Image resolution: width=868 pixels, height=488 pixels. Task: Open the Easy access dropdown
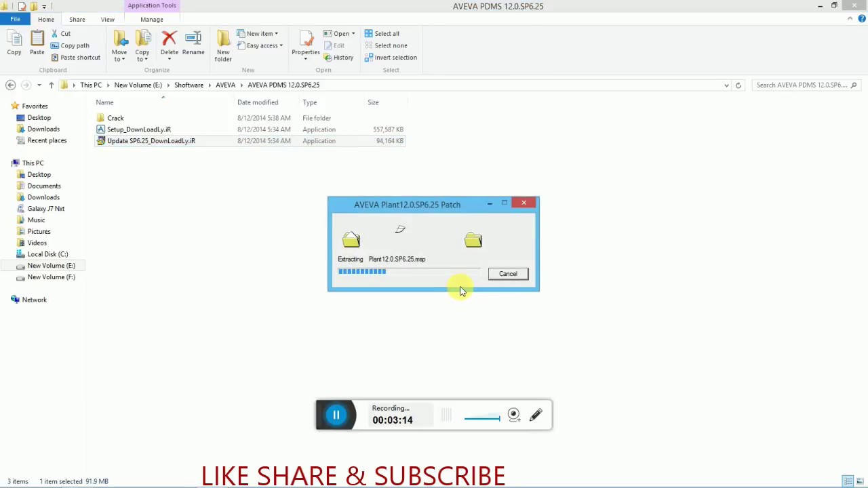[260, 45]
